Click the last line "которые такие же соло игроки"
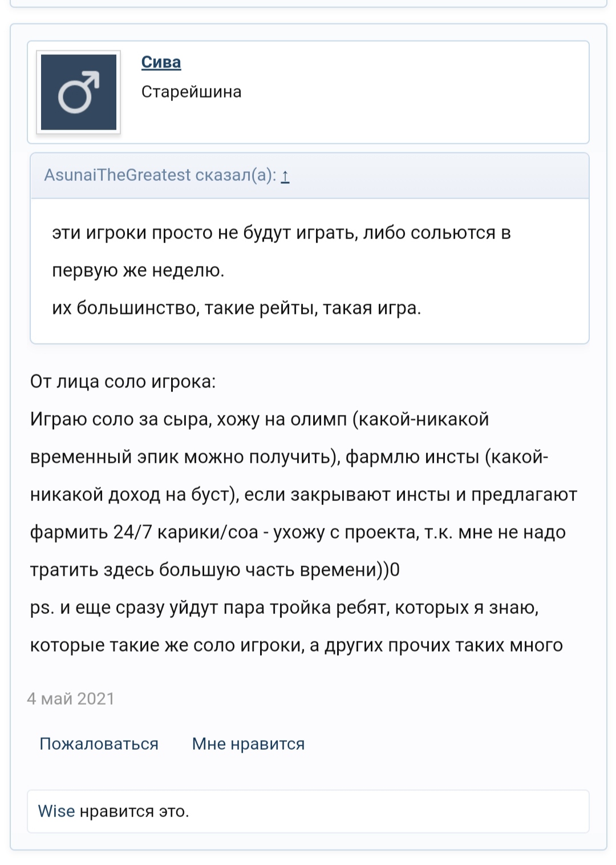This screenshot has width=616, height=865. tap(296, 645)
